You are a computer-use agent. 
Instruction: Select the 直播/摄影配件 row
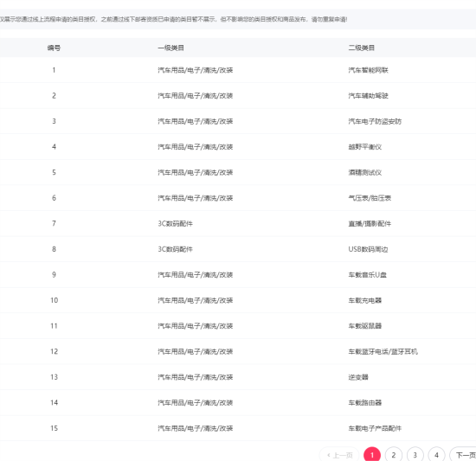(238, 223)
